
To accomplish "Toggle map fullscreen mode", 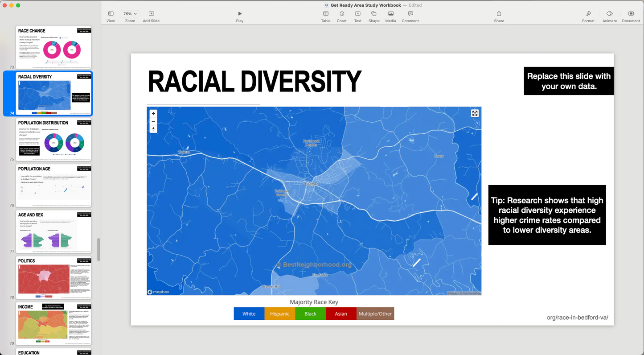I will point(475,113).
